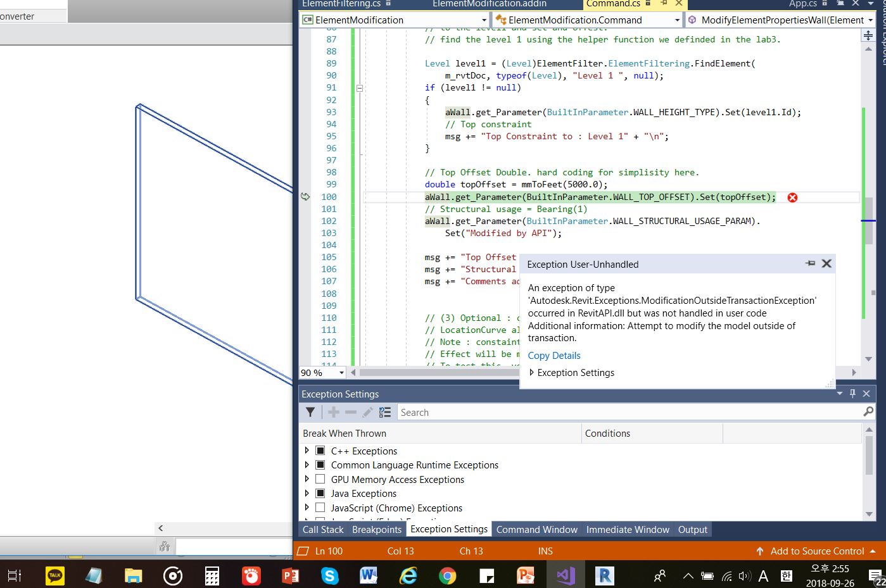Click the red error icon on line 100
This screenshot has width=886, height=588.
point(792,197)
